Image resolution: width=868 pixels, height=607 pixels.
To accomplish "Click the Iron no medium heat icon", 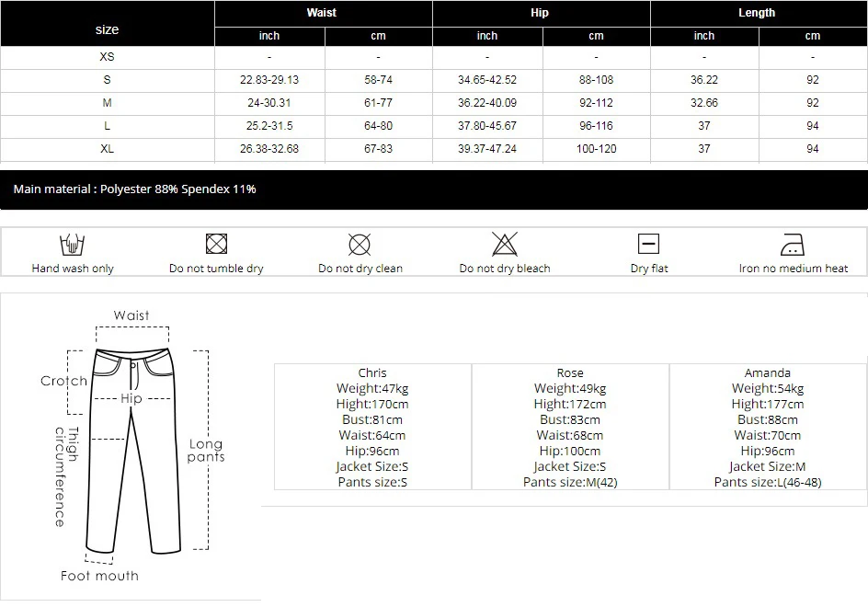I will point(793,245).
